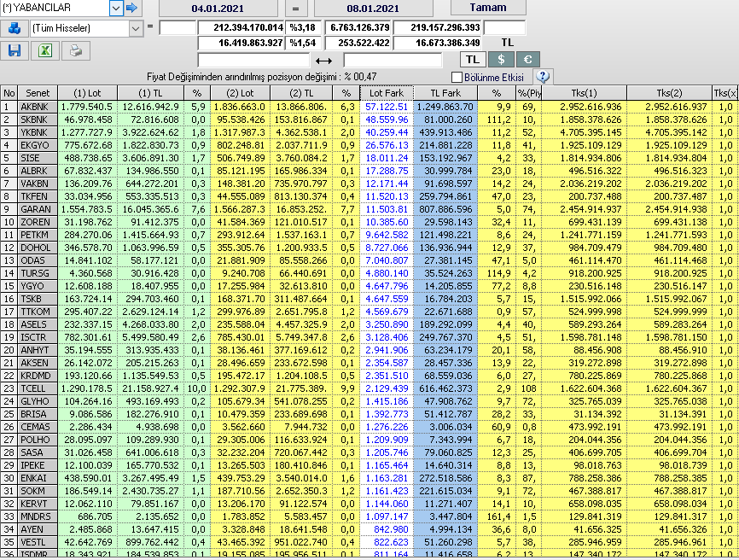Viewport: 739px width, 560px height.
Task: Select TL currency button
Action: pos(473,60)
